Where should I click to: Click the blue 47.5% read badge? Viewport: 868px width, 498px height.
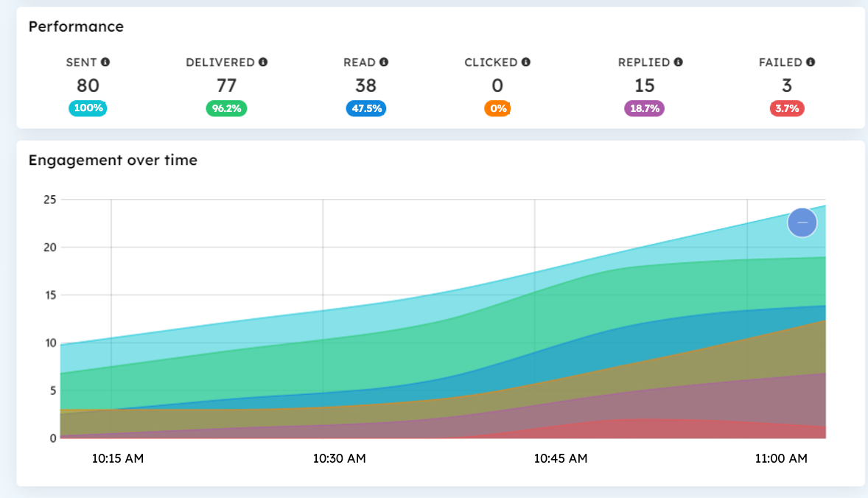[x=366, y=108]
